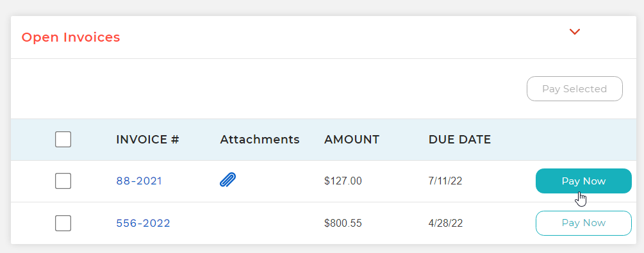Click Pay Now for the $127.00 invoice
The height and width of the screenshot is (253, 644).
[x=584, y=181]
